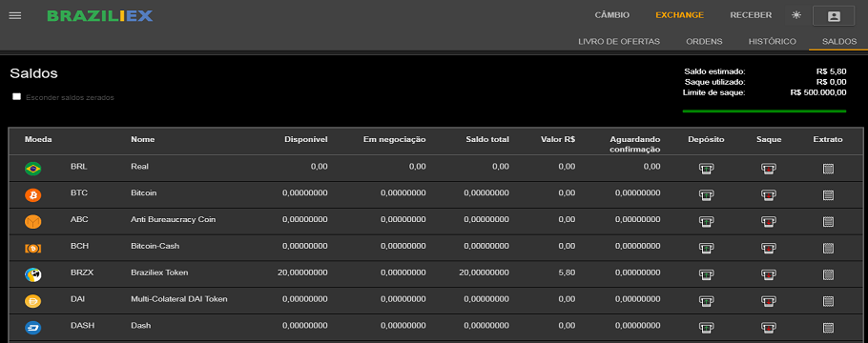Click the deposit icon for Bitcoin
Screen dimensions: 868x343
(706, 194)
